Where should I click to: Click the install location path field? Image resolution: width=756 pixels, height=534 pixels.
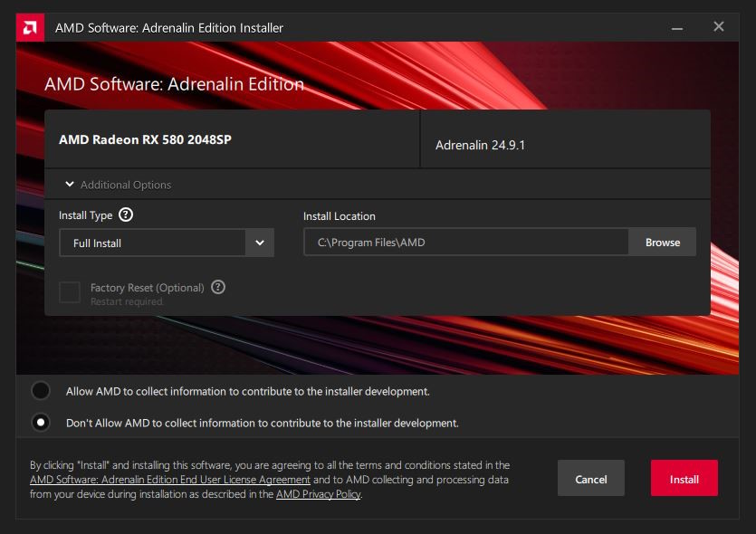466,242
